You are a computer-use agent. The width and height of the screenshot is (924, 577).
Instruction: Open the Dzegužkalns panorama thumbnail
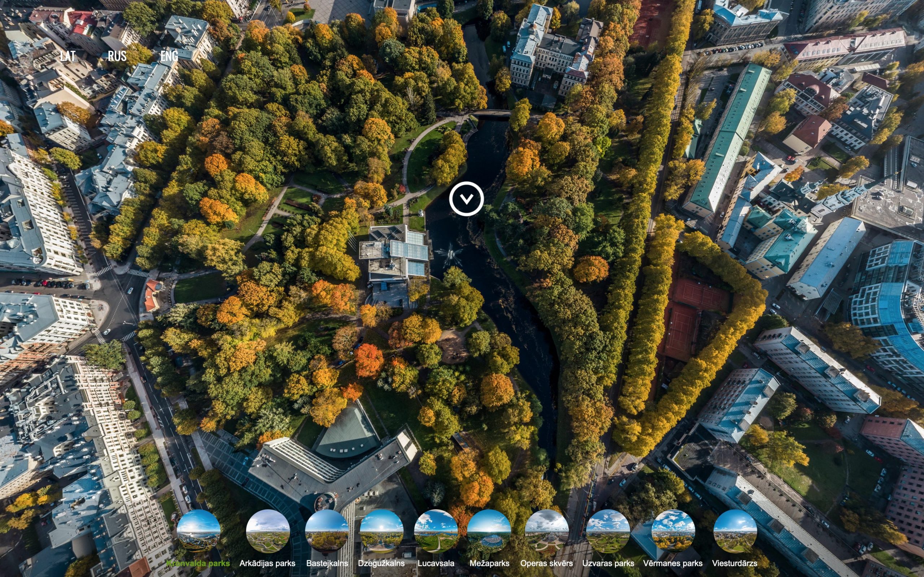(382, 531)
